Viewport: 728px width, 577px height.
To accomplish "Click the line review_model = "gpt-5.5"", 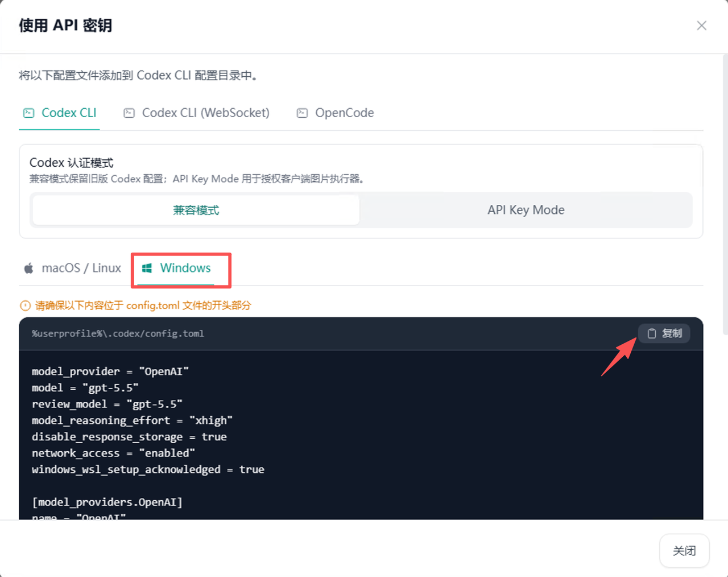I will pyautogui.click(x=107, y=404).
